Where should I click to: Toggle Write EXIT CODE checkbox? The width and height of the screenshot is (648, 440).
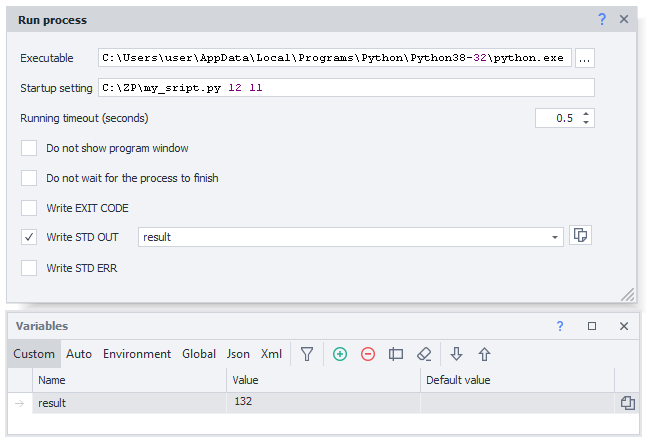click(29, 208)
